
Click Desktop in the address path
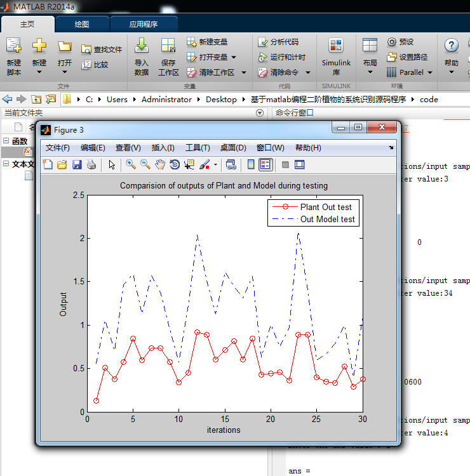click(x=221, y=100)
